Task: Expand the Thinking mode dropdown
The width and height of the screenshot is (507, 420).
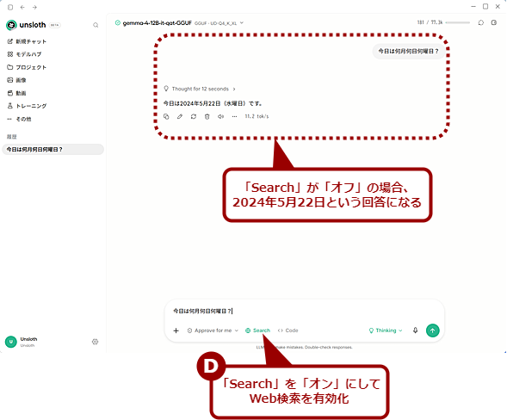Action: (386, 330)
